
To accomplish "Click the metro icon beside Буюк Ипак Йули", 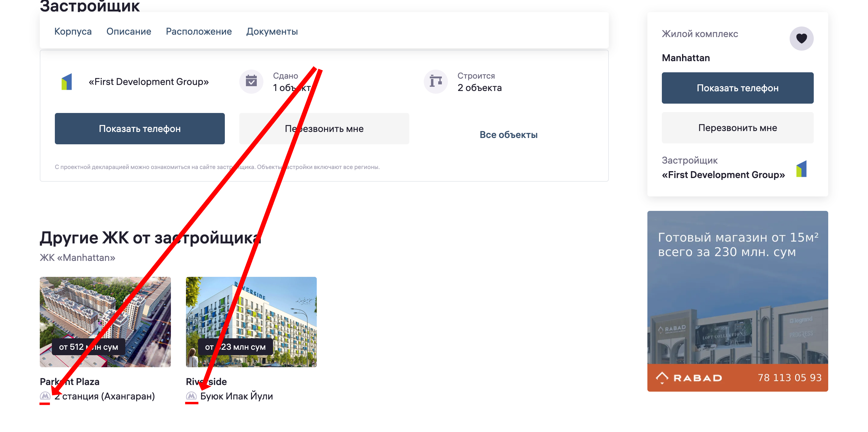I will coord(191,396).
